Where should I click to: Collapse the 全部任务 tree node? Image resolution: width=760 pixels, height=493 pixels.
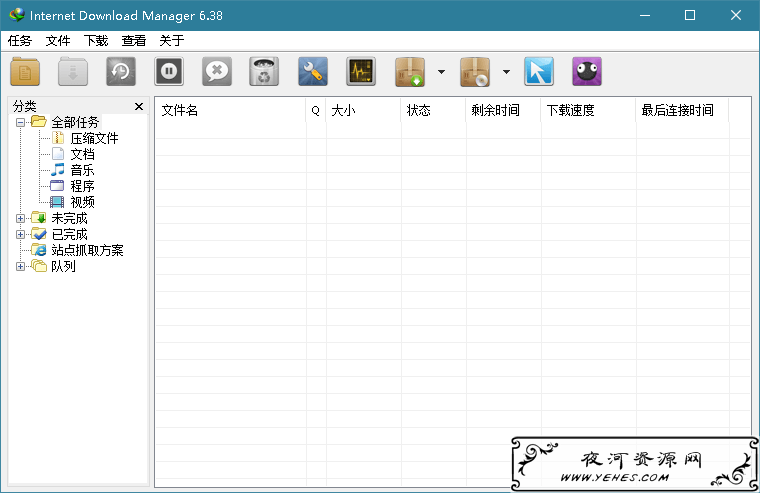(20, 122)
